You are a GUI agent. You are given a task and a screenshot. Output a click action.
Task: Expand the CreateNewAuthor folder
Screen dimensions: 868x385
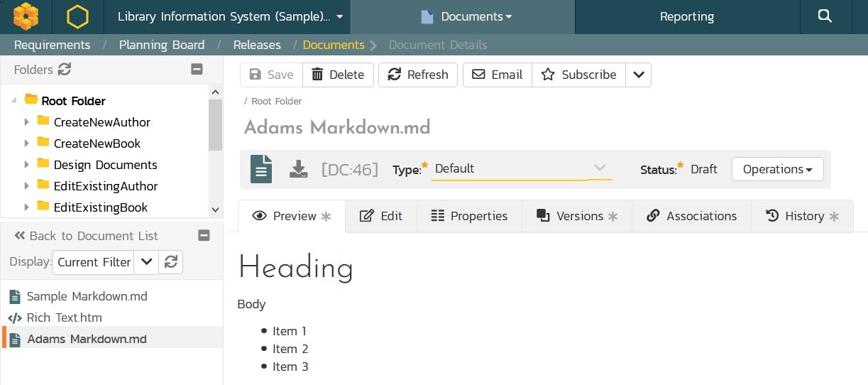[27, 122]
